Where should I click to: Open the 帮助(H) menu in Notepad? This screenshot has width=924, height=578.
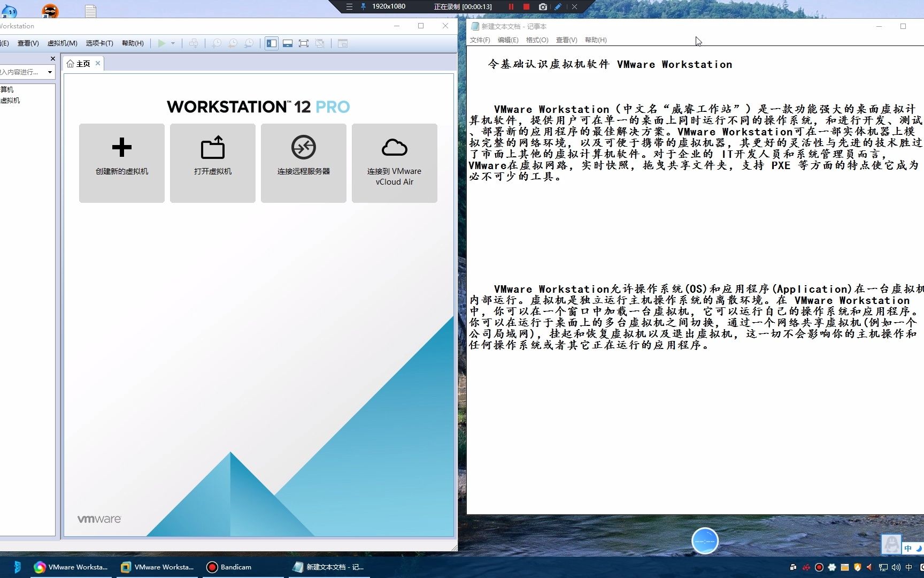[x=596, y=40]
